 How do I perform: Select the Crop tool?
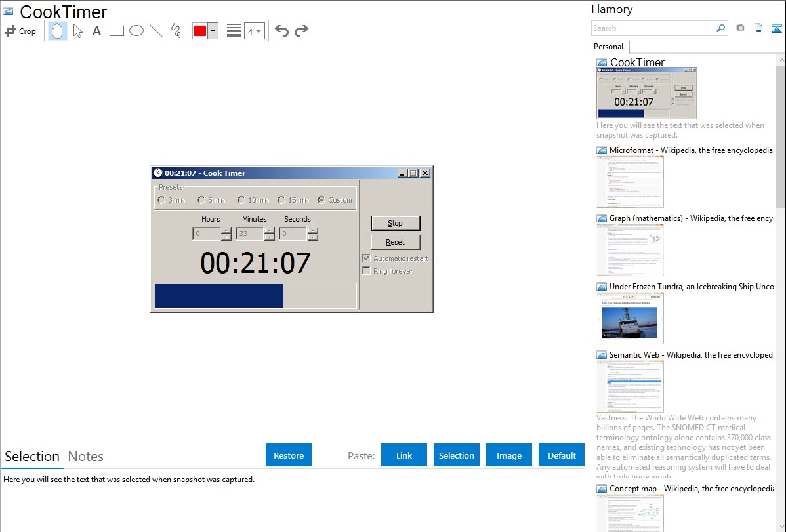20,31
